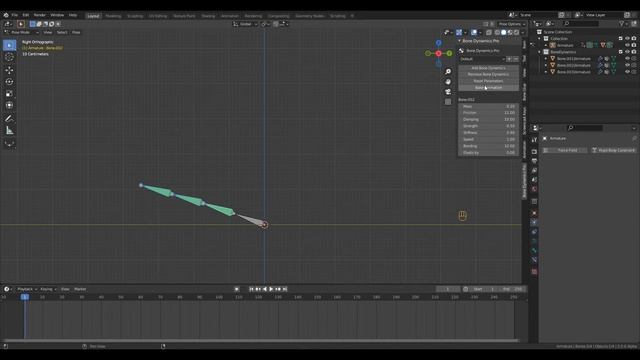
Task: Click the zoom view magnifier icon
Action: click(448, 71)
